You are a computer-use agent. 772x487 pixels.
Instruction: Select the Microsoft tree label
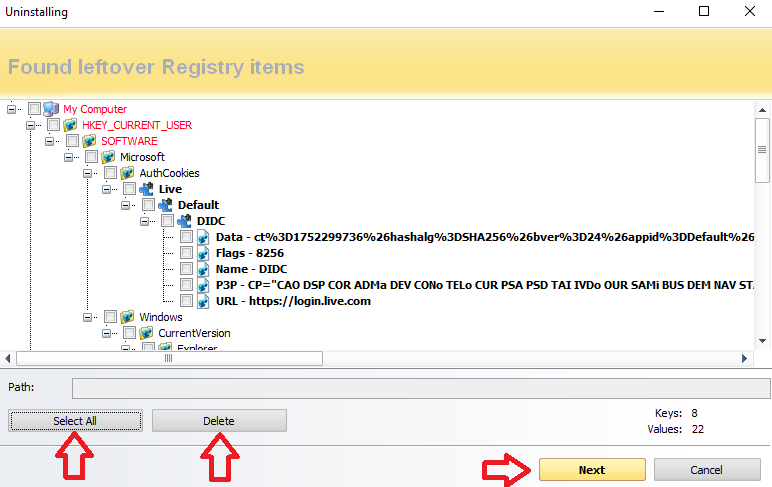pos(142,157)
